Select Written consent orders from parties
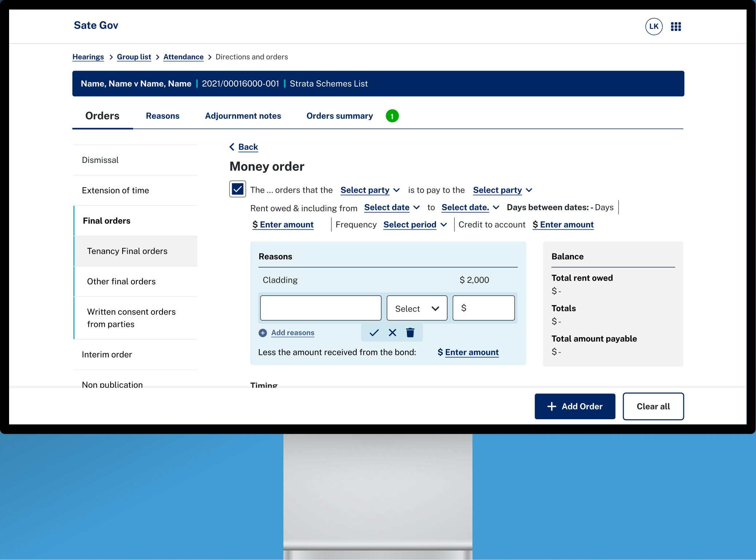756x560 pixels. [136, 318]
